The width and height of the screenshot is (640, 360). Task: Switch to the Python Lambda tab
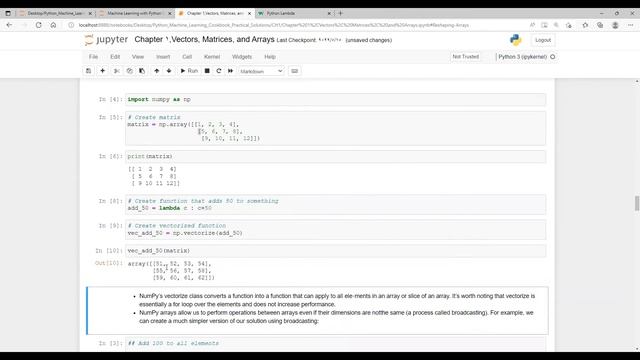pyautogui.click(x=294, y=13)
